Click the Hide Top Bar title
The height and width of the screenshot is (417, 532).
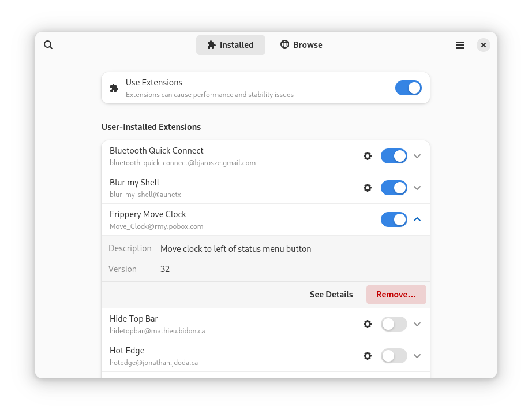coord(134,318)
